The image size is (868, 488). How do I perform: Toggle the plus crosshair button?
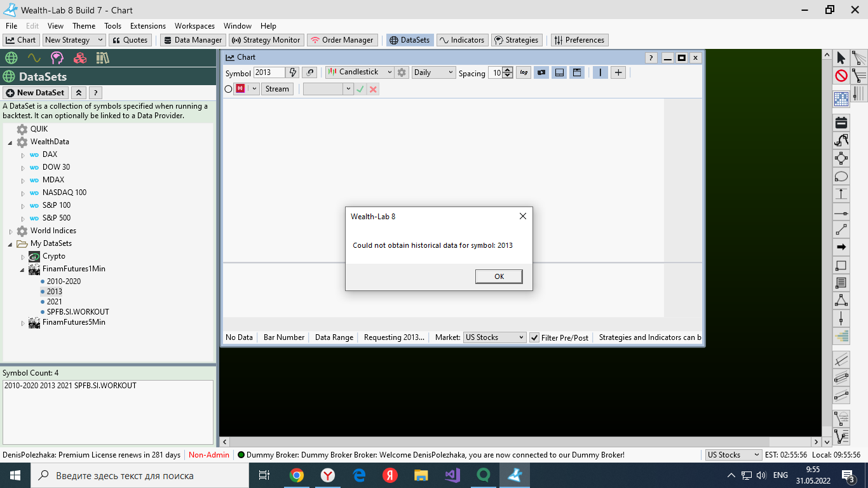pyautogui.click(x=618, y=72)
